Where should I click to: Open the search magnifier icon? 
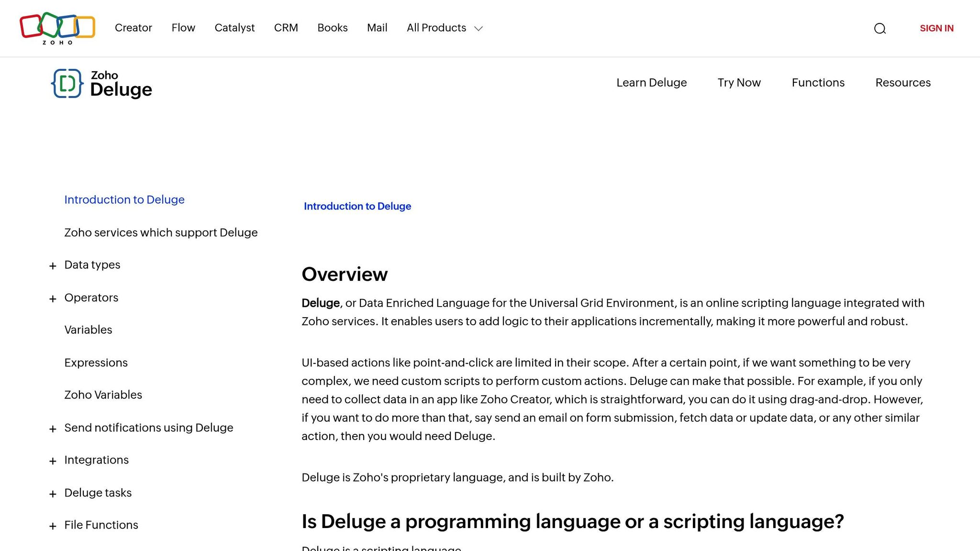click(880, 29)
